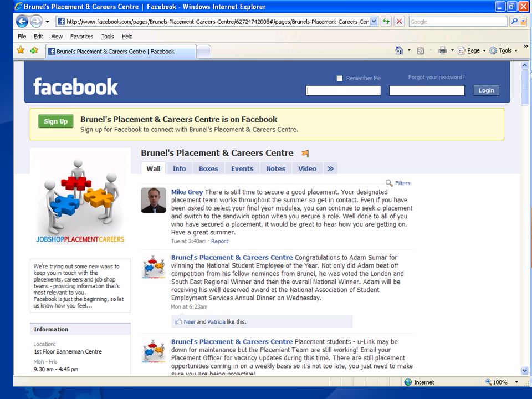The width and height of the screenshot is (532, 399).
Task: Go back with the IE Back arrow
Action: (x=22, y=22)
